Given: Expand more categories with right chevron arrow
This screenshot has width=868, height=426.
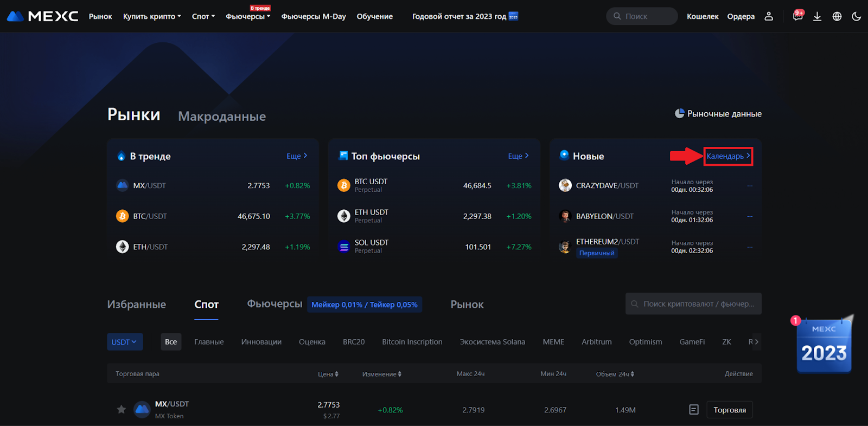Looking at the screenshot, I should pos(757,341).
